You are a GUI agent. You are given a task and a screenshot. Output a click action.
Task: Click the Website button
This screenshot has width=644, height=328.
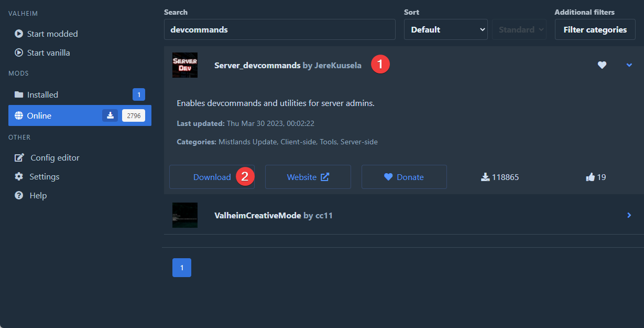point(308,177)
